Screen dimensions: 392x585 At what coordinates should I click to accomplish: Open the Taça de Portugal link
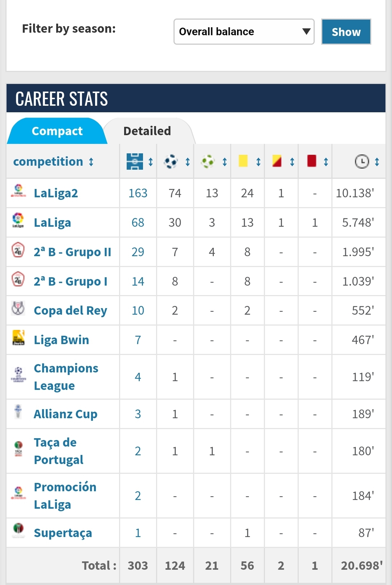point(58,451)
